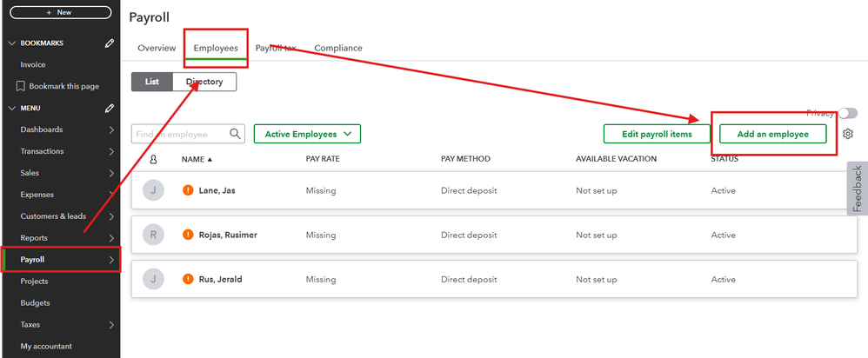The height and width of the screenshot is (358, 868).
Task: Click the search magnifier icon
Action: pos(236,134)
